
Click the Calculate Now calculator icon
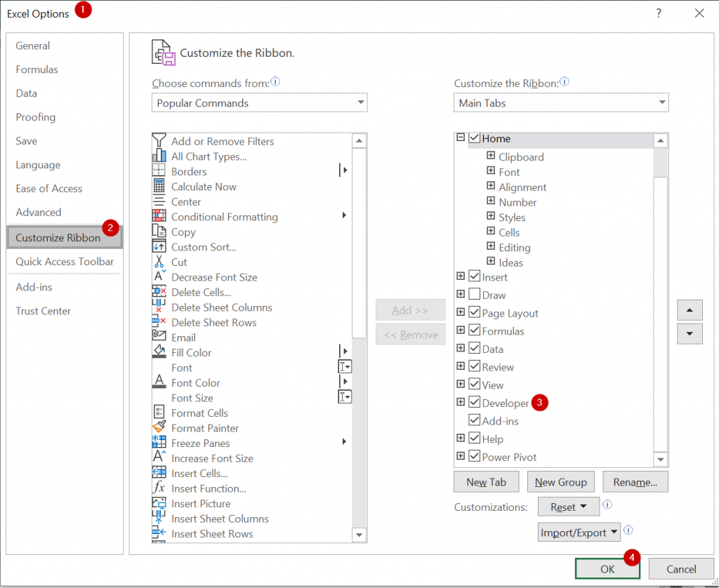pos(159,186)
